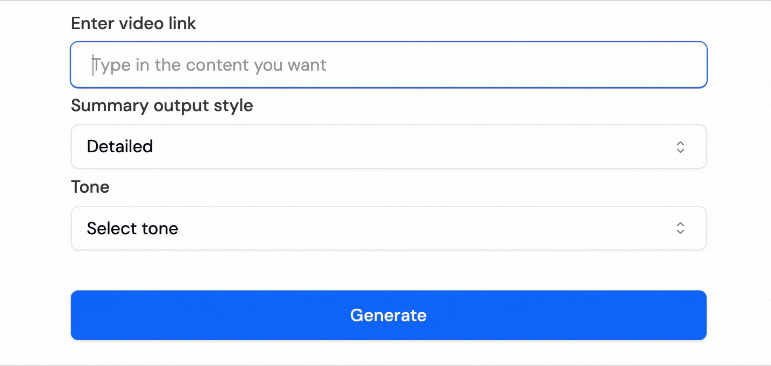Open the Tone dropdown
This screenshot has height=366, width=771.
coord(388,228)
